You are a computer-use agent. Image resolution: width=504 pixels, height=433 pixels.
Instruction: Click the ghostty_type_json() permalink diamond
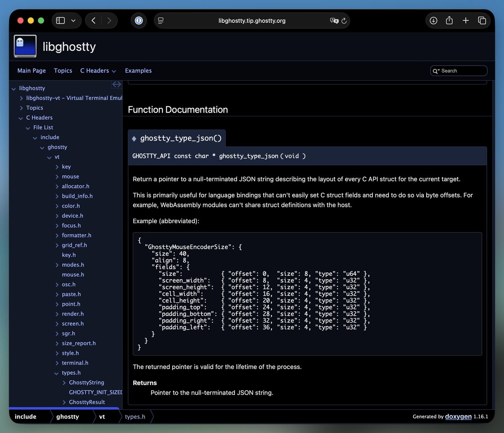click(x=134, y=138)
